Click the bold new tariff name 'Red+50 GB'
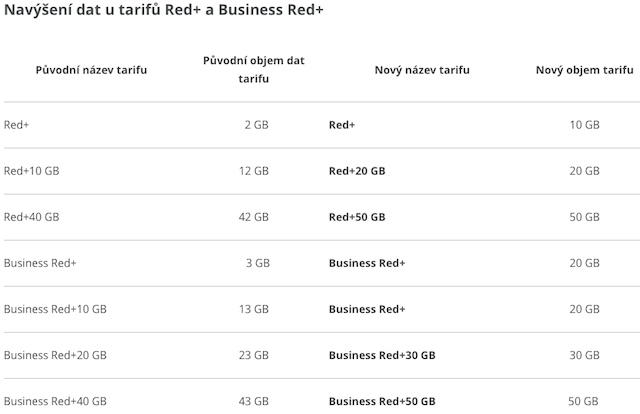 click(356, 217)
